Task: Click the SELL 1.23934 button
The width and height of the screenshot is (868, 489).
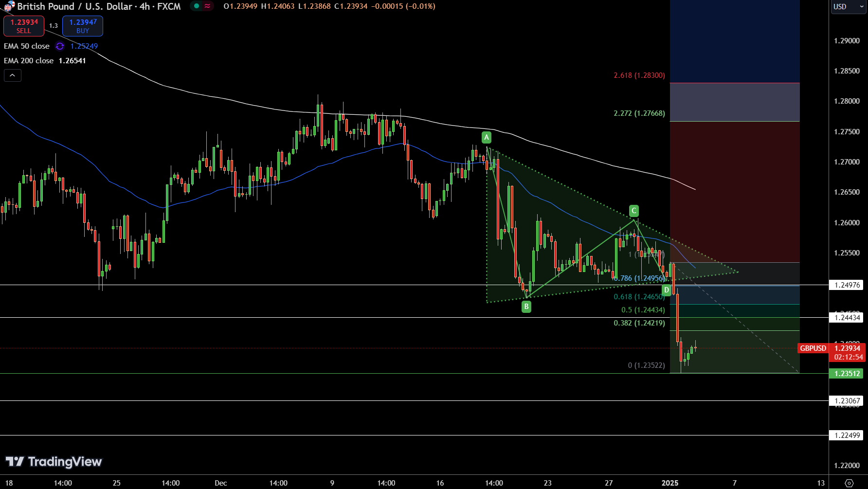Action: tap(24, 26)
